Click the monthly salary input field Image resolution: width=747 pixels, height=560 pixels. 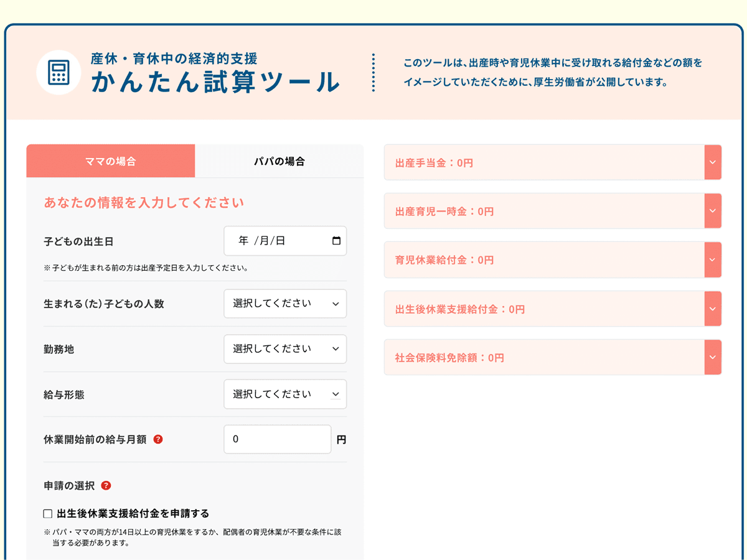(277, 439)
